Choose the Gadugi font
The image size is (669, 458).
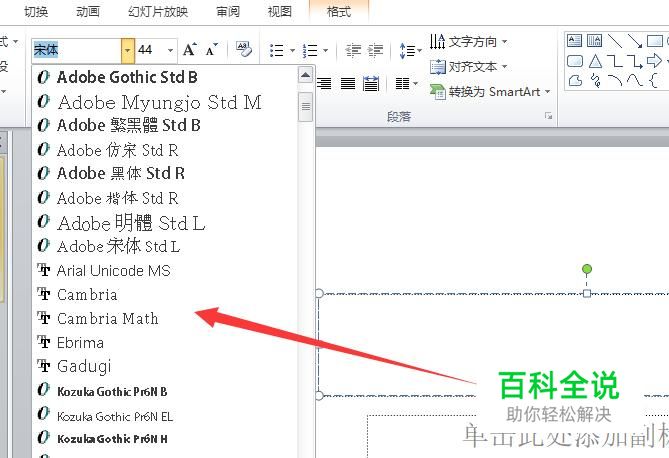[165, 366]
